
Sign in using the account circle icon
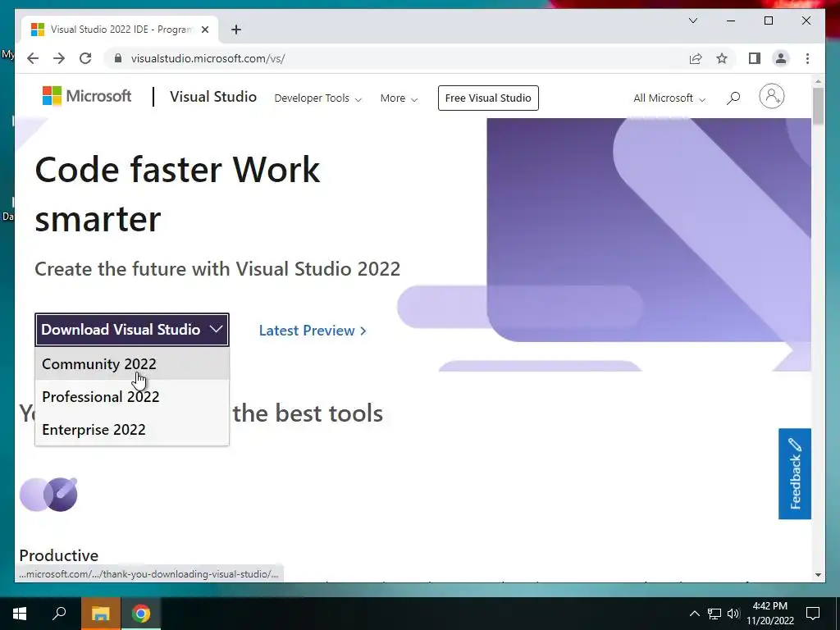click(x=771, y=97)
